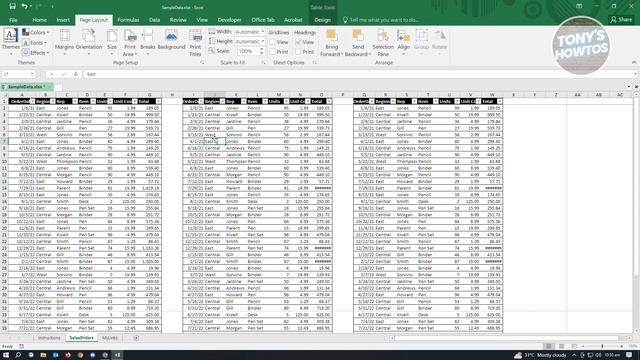Screen dimensions: 640x360
Task: Click the Undo icon in quick access toolbar
Action: (x=24, y=6)
